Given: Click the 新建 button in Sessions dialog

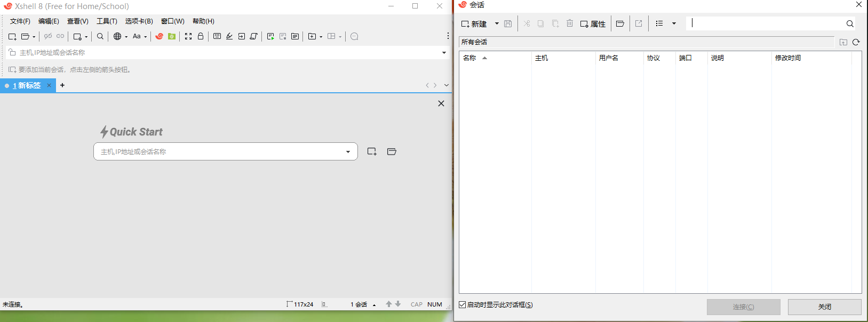Looking at the screenshot, I should (474, 24).
